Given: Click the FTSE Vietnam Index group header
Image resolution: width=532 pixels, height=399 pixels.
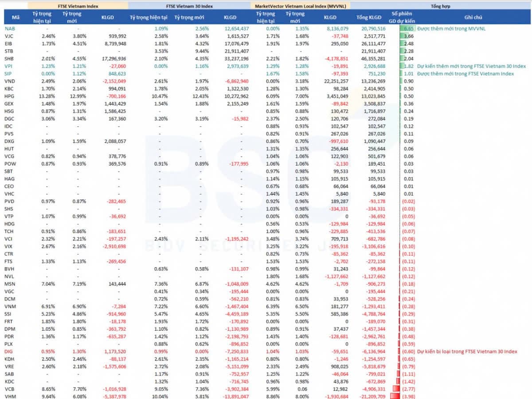Looking at the screenshot, I should click(78, 6).
